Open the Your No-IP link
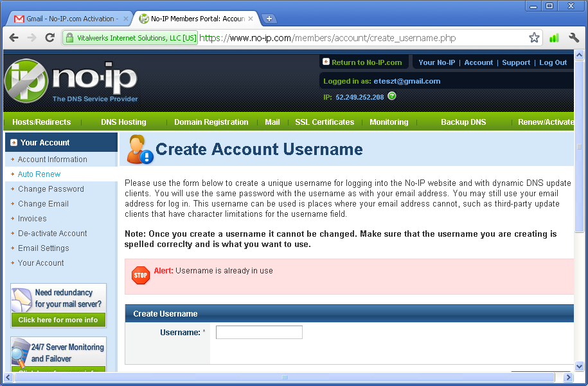Image resolution: width=588 pixels, height=386 pixels. (x=436, y=62)
